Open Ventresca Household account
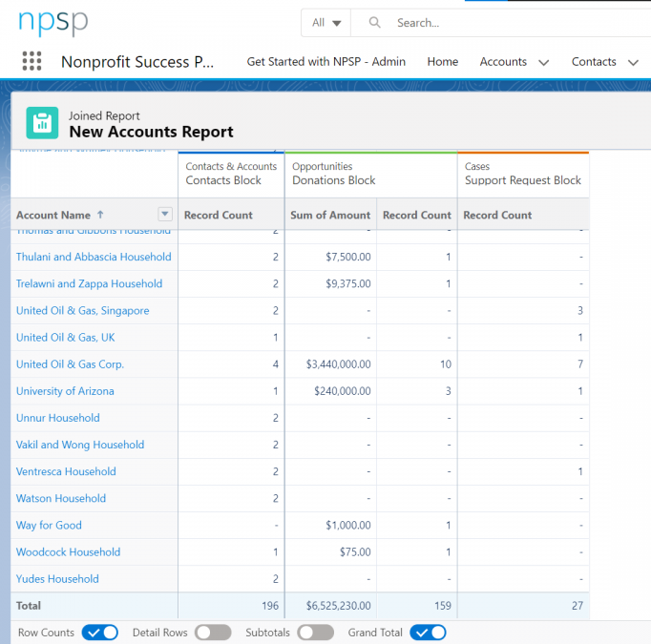Image resolution: width=651 pixels, height=644 pixels. [x=66, y=471]
